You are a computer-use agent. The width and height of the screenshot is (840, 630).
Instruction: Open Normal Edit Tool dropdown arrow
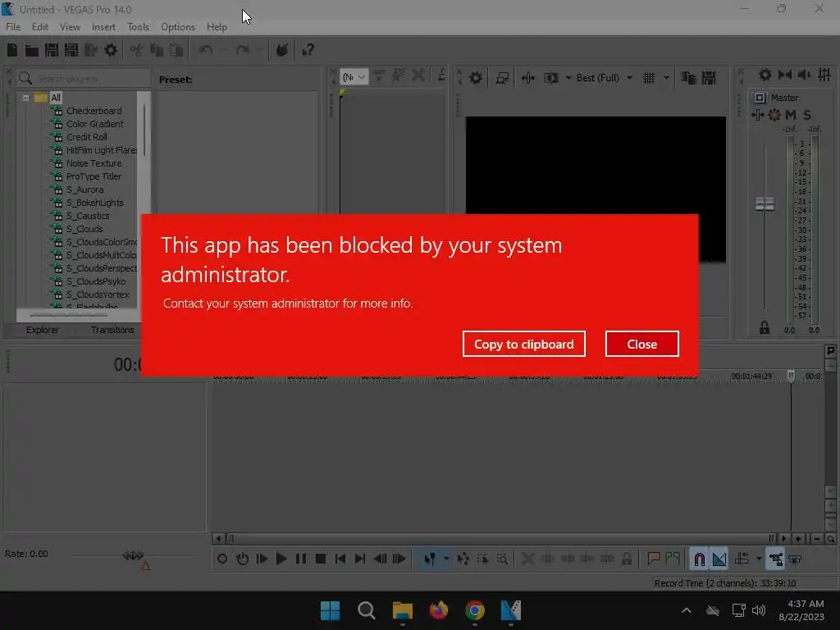(446, 559)
